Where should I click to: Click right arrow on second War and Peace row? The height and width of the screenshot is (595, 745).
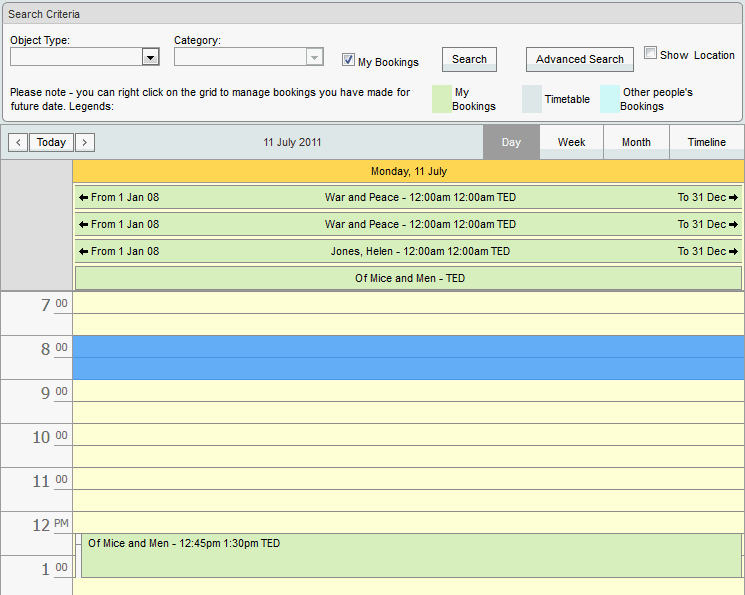pos(733,224)
